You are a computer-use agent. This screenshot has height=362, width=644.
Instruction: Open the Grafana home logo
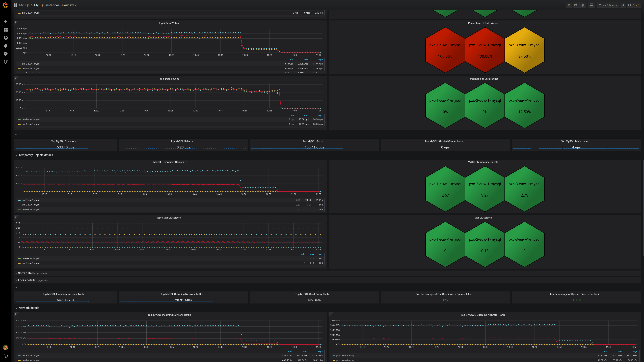pos(5,5)
